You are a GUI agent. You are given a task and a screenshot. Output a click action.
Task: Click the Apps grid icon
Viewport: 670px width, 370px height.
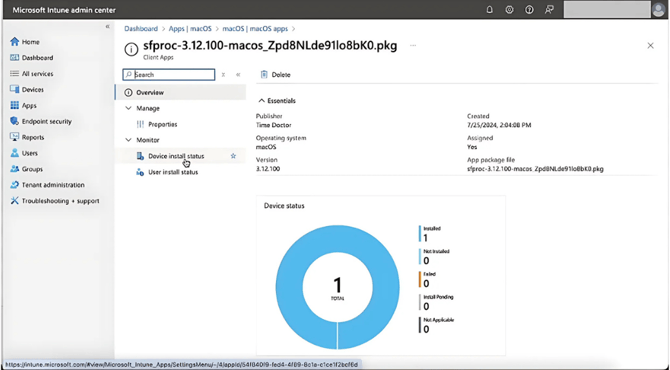15,105
